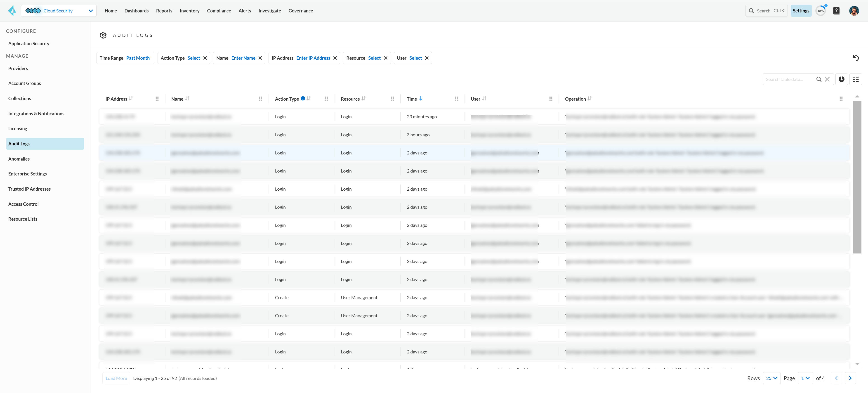The height and width of the screenshot is (393, 868).
Task: Remove the Resource filter
Action: coord(385,58)
